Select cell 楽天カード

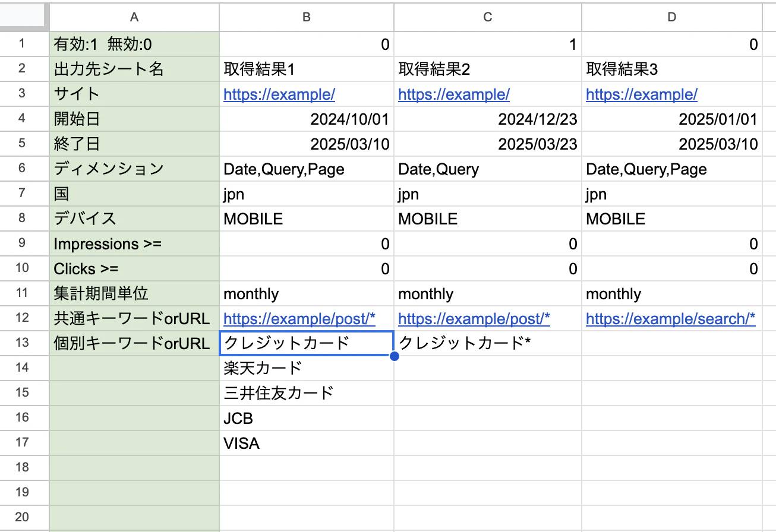pos(307,368)
